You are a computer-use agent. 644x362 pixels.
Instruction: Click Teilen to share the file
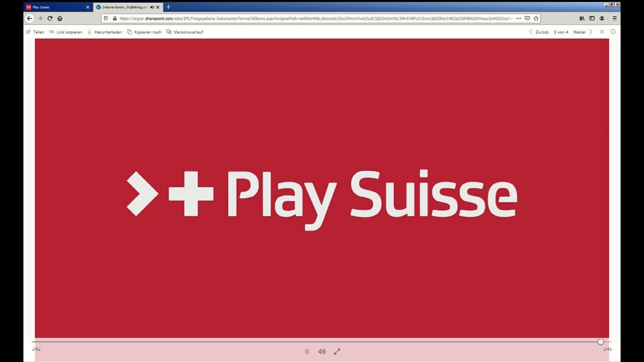[35, 32]
